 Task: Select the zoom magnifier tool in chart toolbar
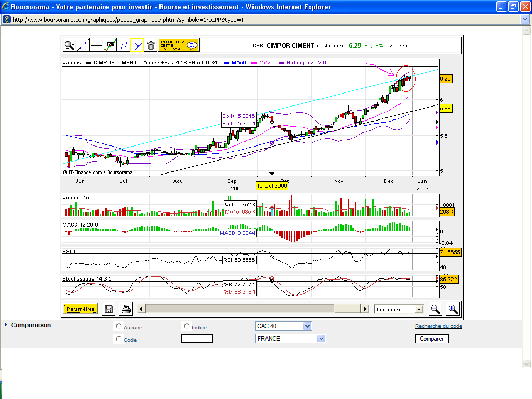pos(70,45)
